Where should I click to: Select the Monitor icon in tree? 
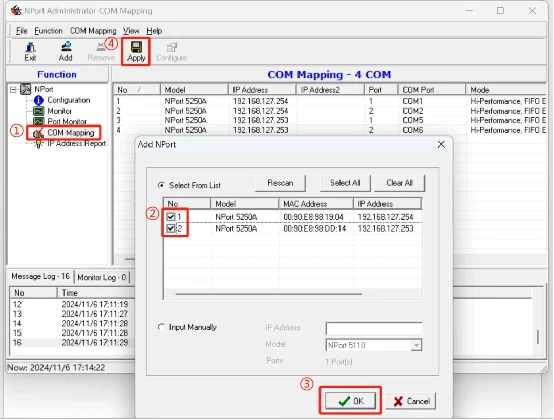(x=39, y=111)
